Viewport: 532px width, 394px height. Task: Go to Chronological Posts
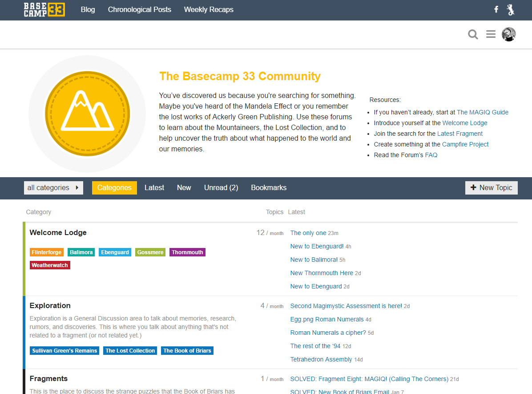click(x=139, y=9)
